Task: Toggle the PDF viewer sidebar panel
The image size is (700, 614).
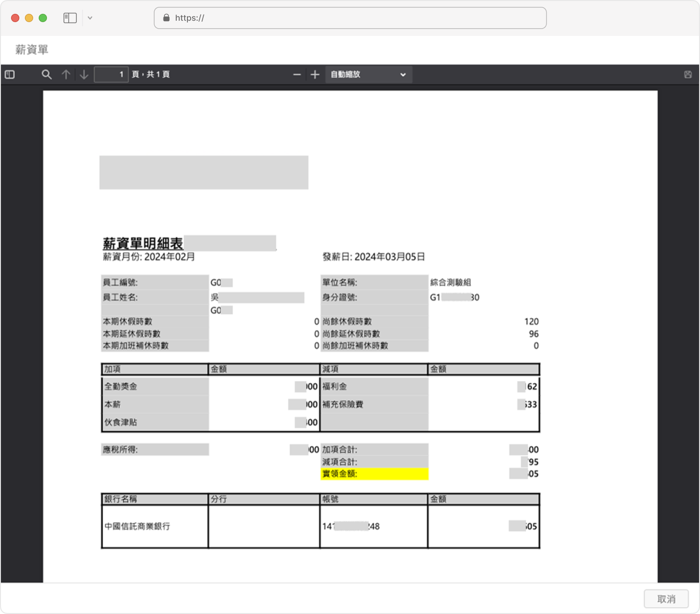Action: point(10,75)
